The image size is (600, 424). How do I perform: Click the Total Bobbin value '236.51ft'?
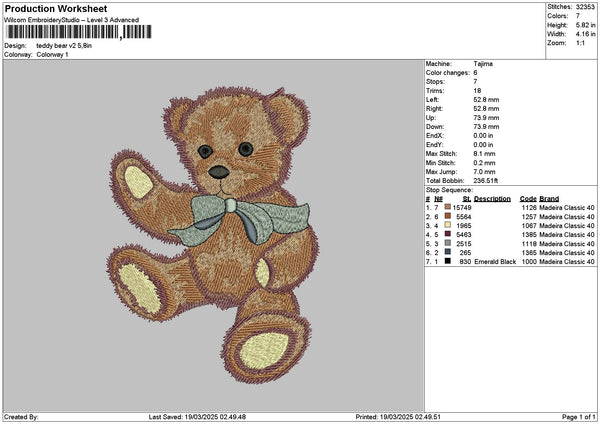[486, 181]
